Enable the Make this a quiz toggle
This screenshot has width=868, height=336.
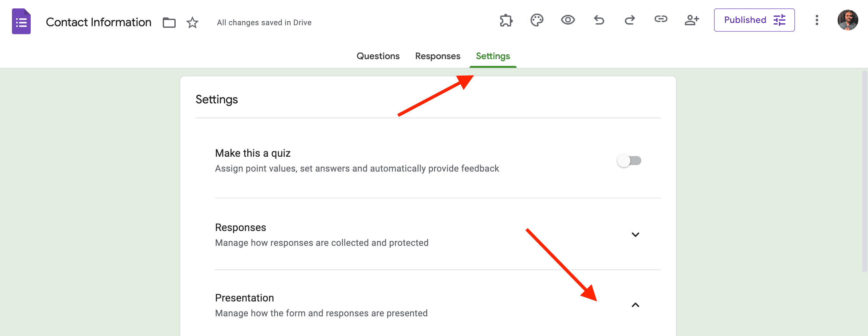tap(629, 161)
